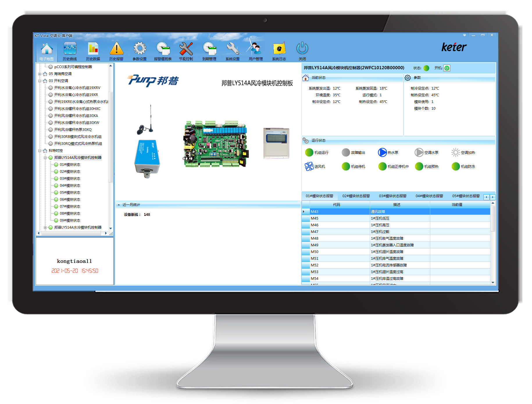Switch to 02#模块状态报警 tab
This screenshot has height=404, width=532.
(x=356, y=196)
